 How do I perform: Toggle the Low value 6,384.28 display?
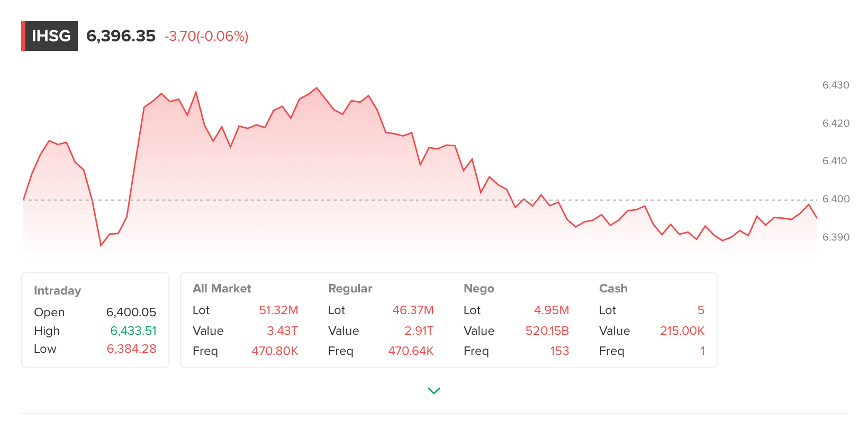(132, 349)
